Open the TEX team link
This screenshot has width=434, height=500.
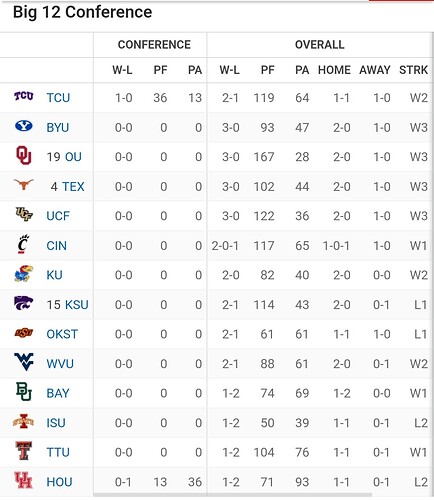pos(73,187)
